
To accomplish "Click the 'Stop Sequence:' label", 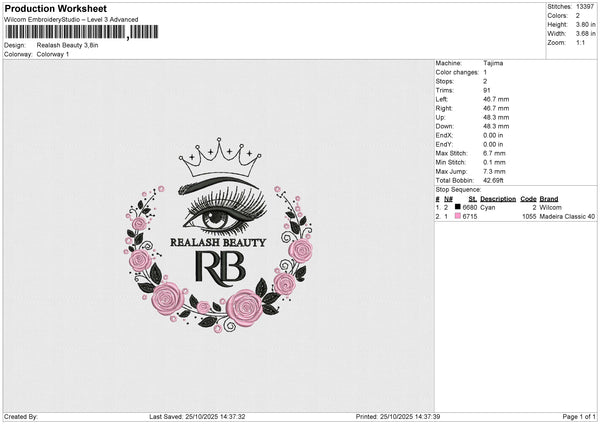I will pyautogui.click(x=458, y=189).
